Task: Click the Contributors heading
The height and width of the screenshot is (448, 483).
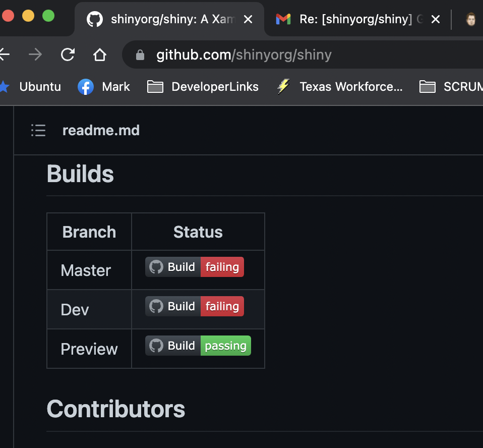Action: pyautogui.click(x=116, y=409)
